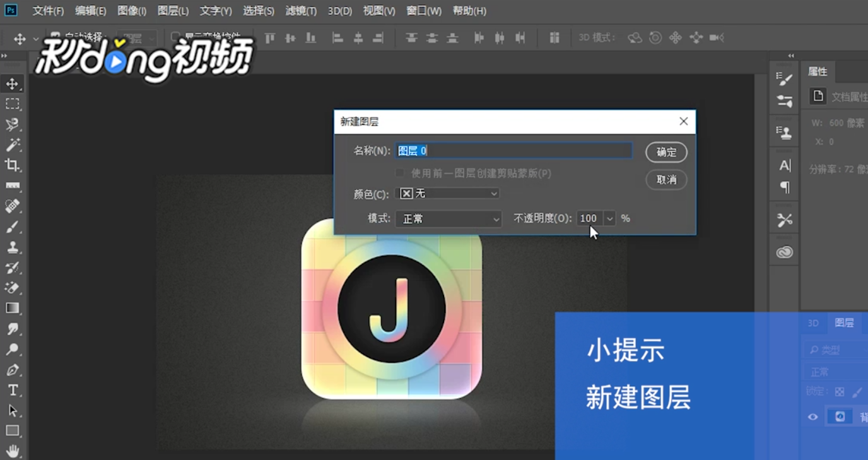The height and width of the screenshot is (460, 868).
Task: Switch to the 图层 layers tab
Action: pyautogui.click(x=844, y=323)
